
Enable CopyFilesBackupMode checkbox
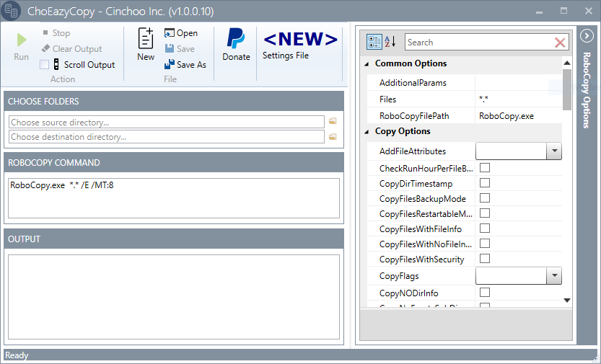(x=485, y=198)
